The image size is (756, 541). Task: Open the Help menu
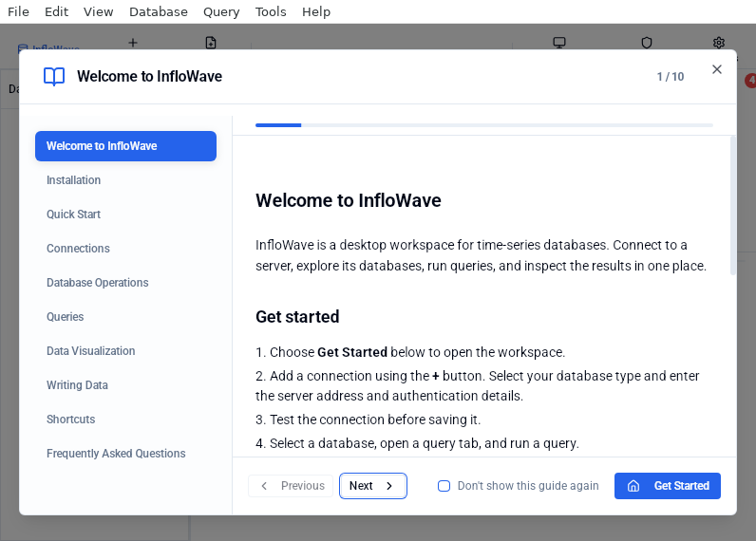[x=316, y=11]
